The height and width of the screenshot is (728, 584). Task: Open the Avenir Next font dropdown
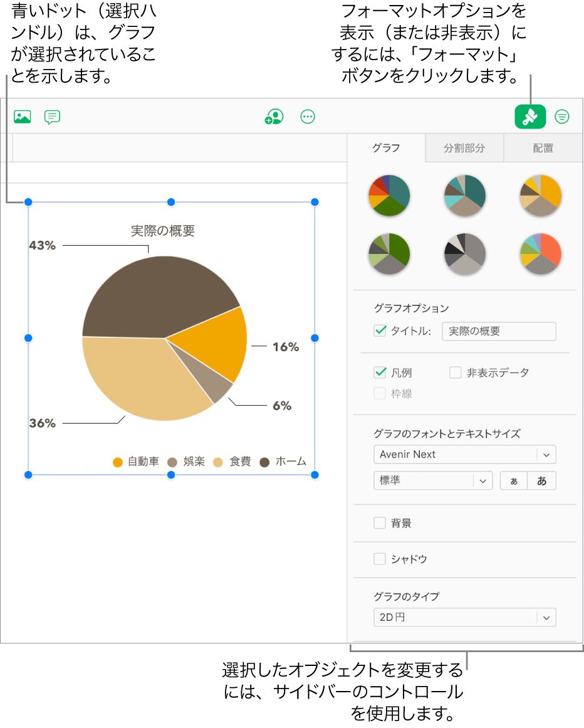tap(464, 454)
